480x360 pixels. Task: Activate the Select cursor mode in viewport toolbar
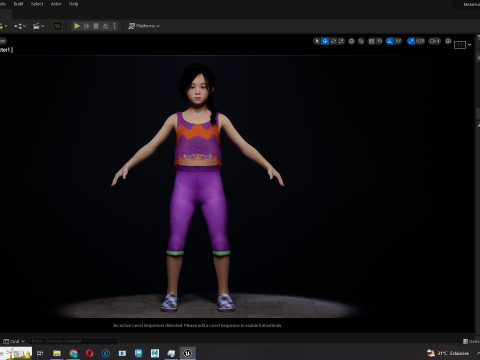317,41
